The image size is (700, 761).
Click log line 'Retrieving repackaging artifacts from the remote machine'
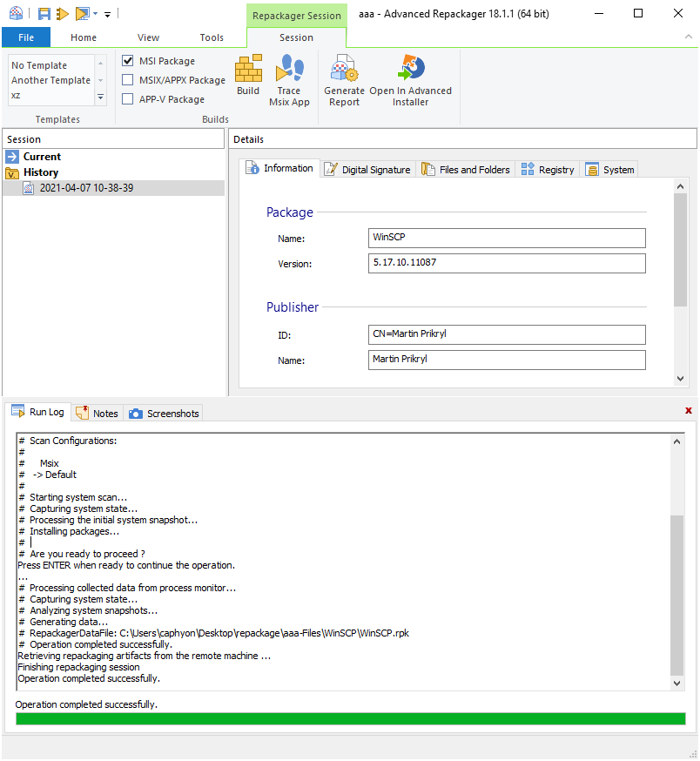coord(145,656)
